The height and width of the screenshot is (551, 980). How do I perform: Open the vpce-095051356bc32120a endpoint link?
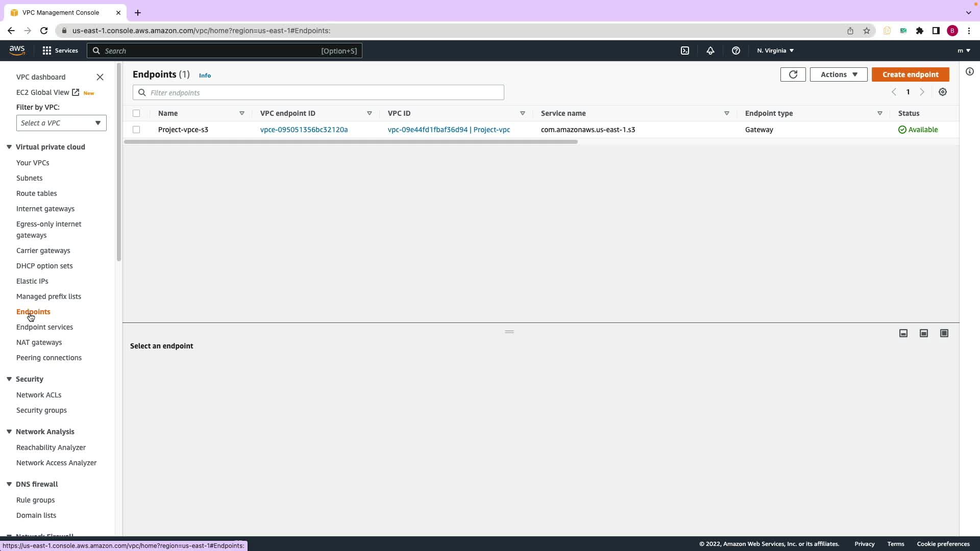pos(304,130)
